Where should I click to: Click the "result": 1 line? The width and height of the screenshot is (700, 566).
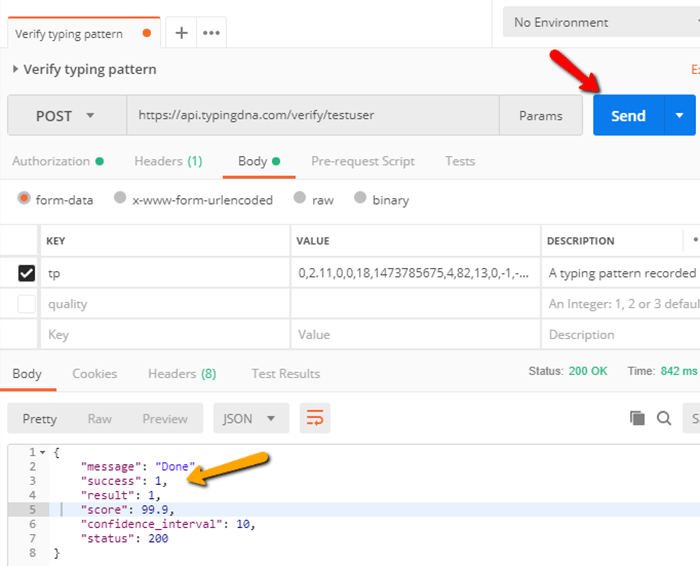click(x=120, y=495)
